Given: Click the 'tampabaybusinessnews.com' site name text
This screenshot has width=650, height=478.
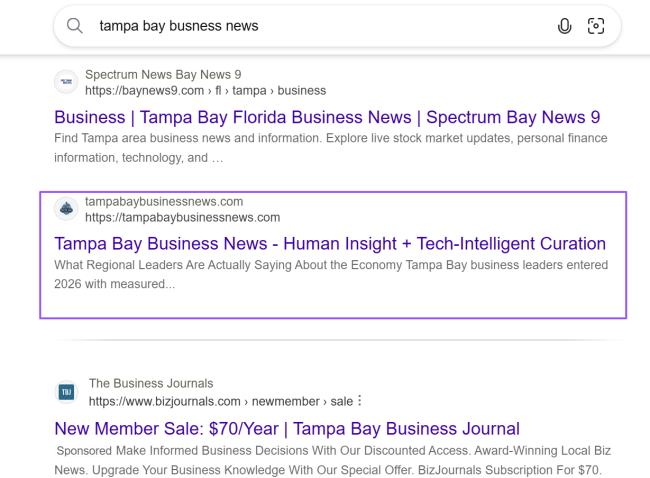Looking at the screenshot, I should [164, 201].
